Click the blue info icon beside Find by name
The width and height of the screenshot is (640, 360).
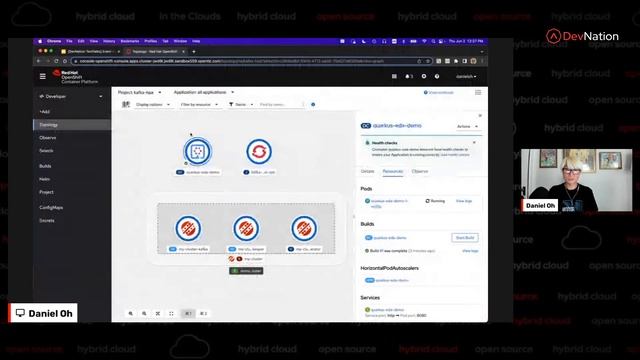[313, 104]
